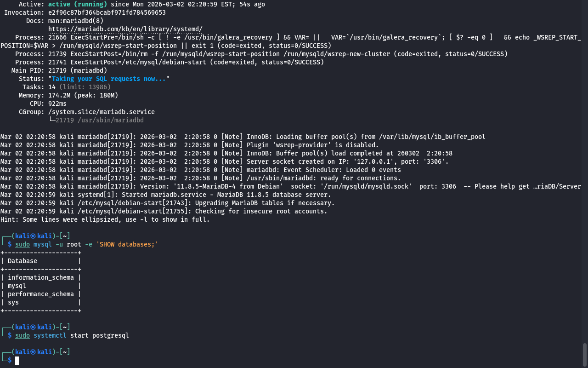Click the 'postgresql' word in the systemctl command
Image resolution: width=588 pixels, height=368 pixels.
(x=110, y=335)
